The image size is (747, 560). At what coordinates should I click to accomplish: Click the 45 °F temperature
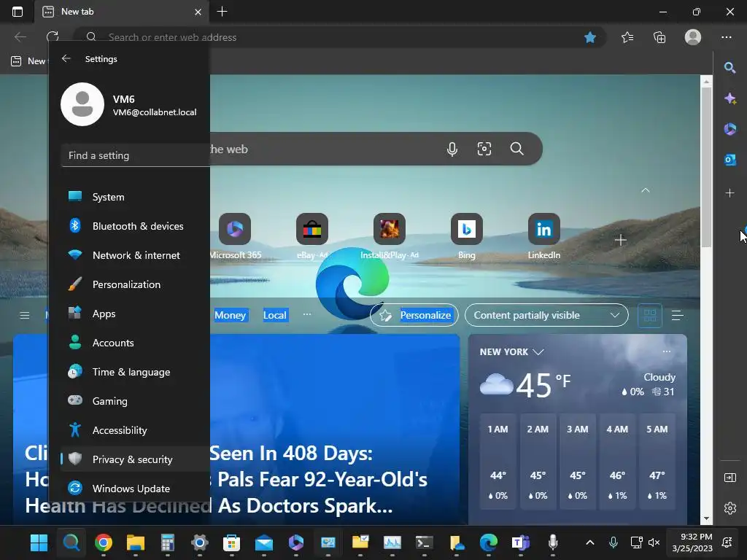tap(543, 385)
